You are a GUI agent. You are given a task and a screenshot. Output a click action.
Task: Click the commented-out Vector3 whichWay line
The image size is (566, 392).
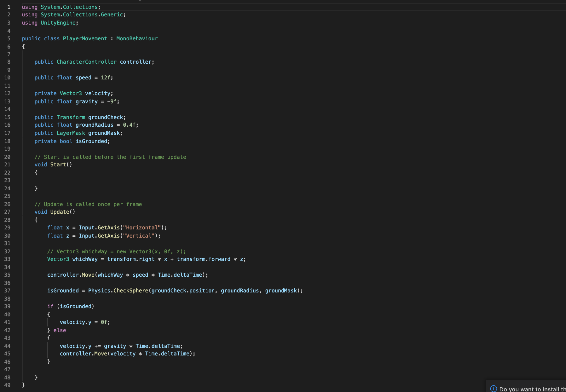click(117, 251)
